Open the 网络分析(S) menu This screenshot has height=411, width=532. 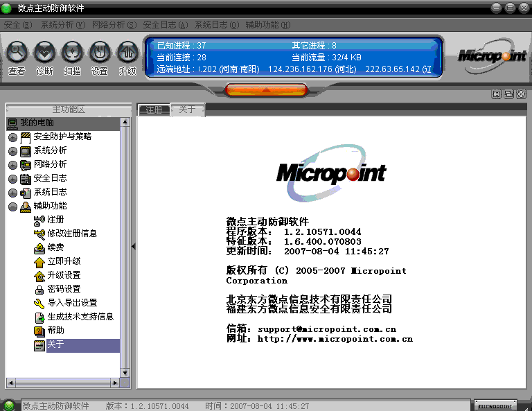[114, 25]
